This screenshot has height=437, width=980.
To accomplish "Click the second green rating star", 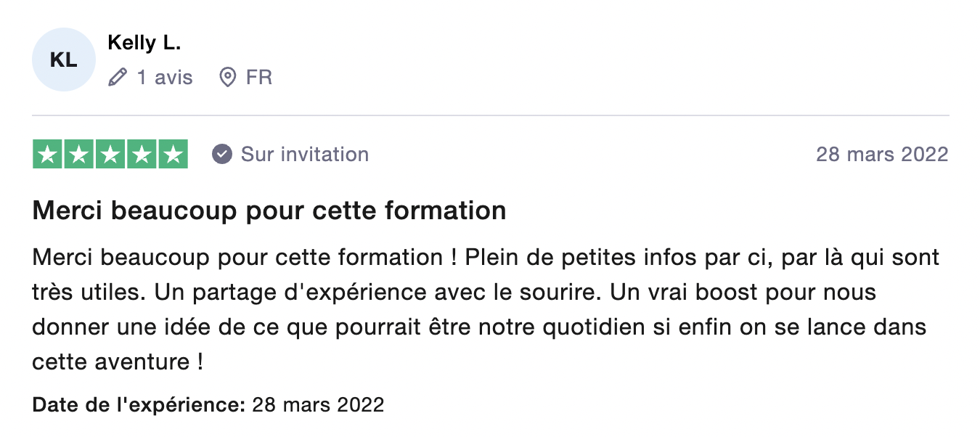I will point(79,155).
